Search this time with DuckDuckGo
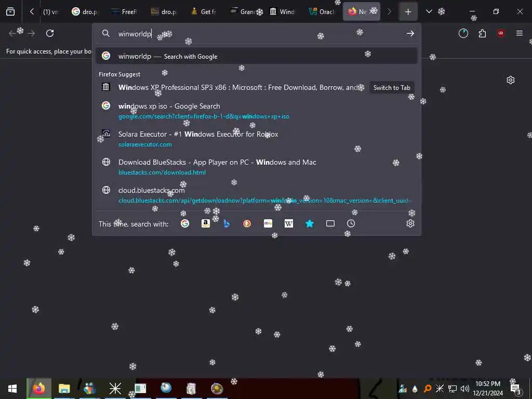 pos(247,223)
